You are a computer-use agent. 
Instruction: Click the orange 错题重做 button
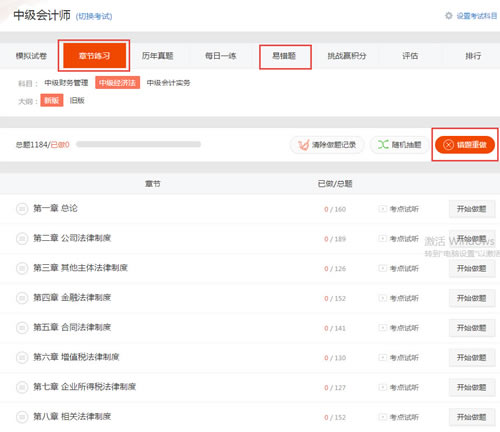(x=465, y=145)
